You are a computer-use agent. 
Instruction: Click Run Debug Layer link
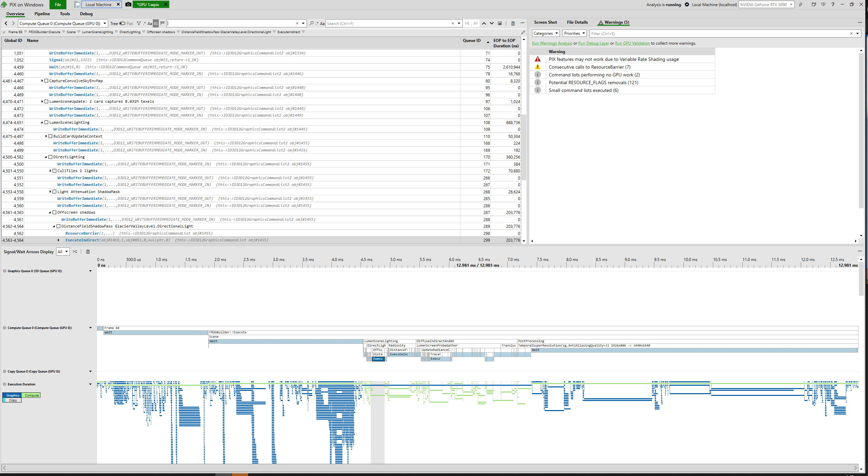coord(594,43)
